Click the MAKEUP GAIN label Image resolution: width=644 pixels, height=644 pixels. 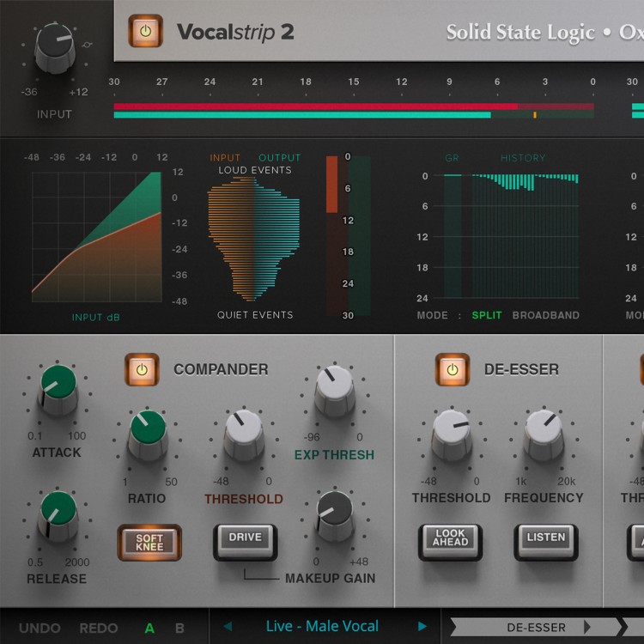coord(331,578)
